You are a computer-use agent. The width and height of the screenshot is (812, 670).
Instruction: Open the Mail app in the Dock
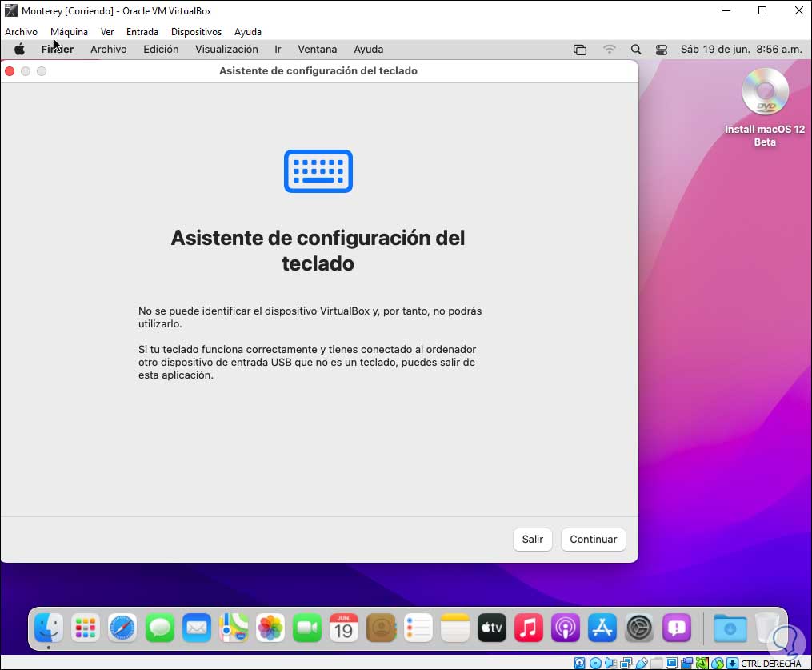tap(196, 628)
